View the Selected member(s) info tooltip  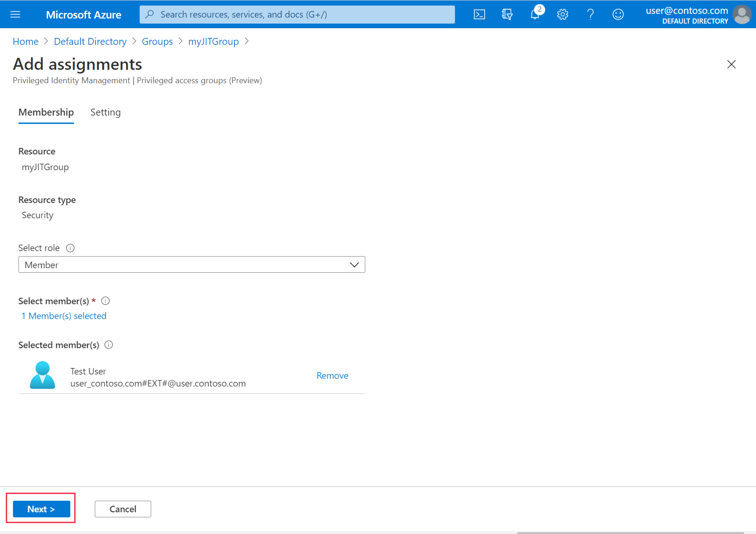109,345
